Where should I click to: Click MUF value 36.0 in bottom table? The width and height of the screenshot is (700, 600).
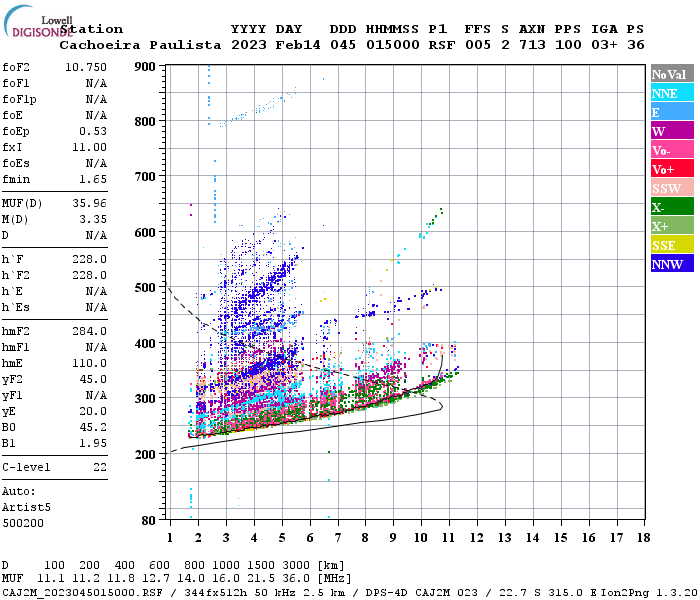296,579
